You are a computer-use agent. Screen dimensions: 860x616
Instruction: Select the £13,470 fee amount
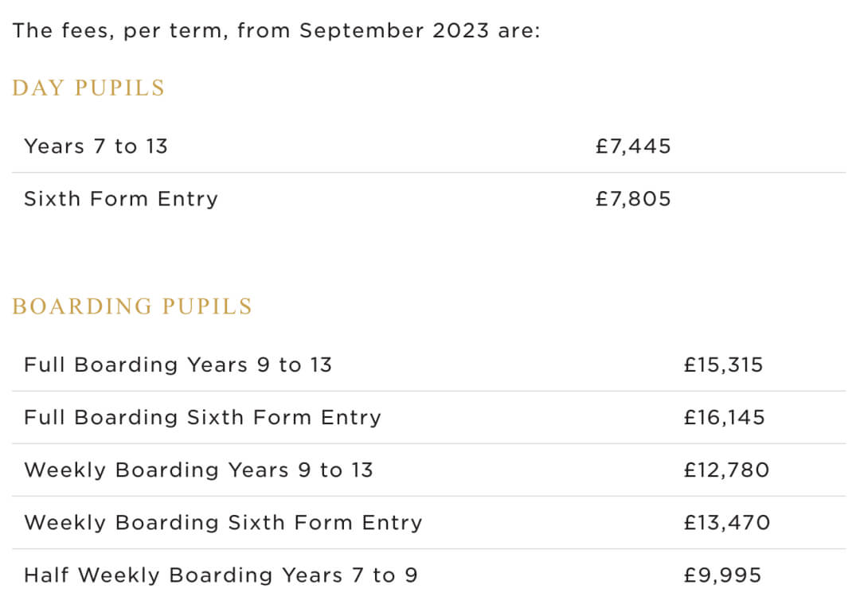point(726,523)
